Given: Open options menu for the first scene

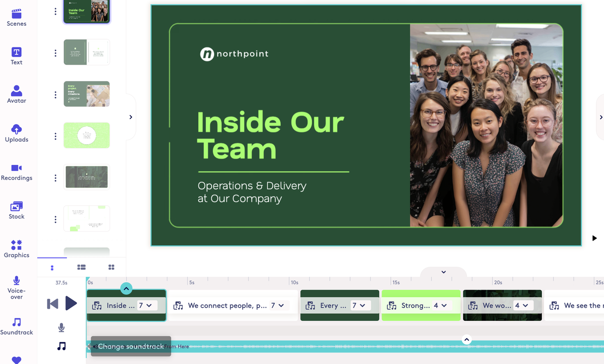Looking at the screenshot, I should (55, 12).
